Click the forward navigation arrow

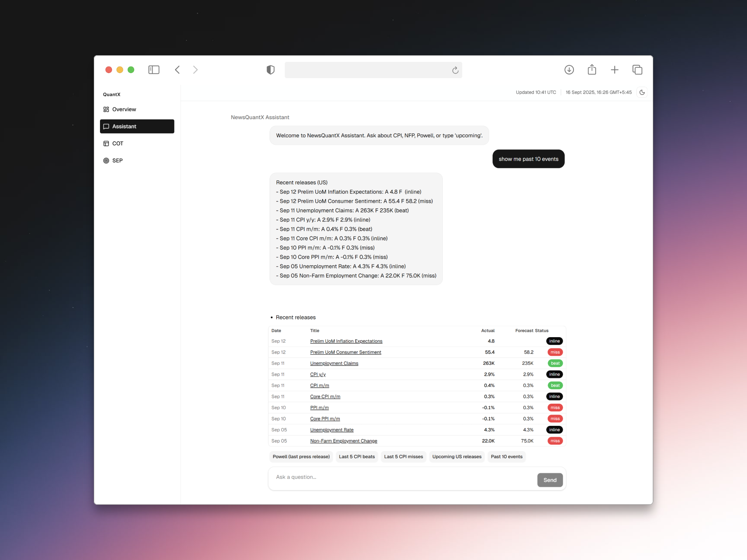click(x=195, y=70)
